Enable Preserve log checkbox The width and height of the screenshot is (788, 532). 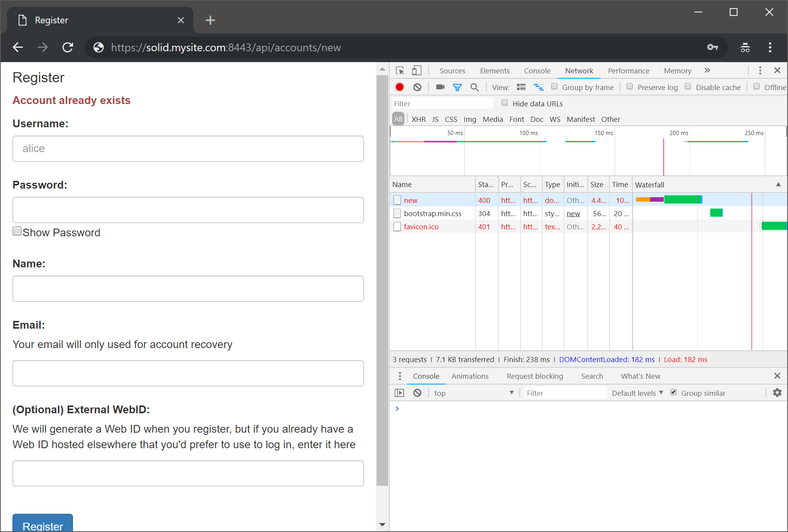coord(630,87)
